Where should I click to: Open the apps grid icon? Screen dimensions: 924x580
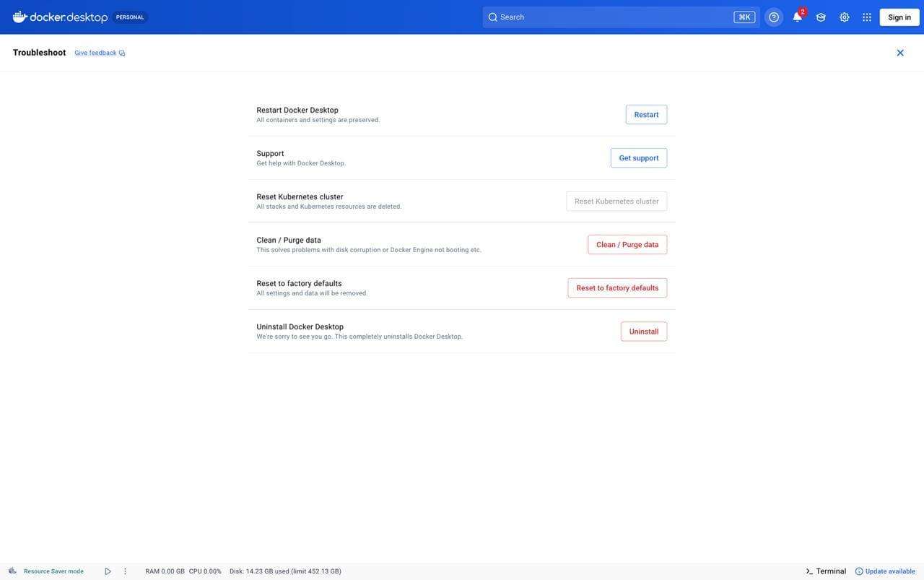coord(867,17)
